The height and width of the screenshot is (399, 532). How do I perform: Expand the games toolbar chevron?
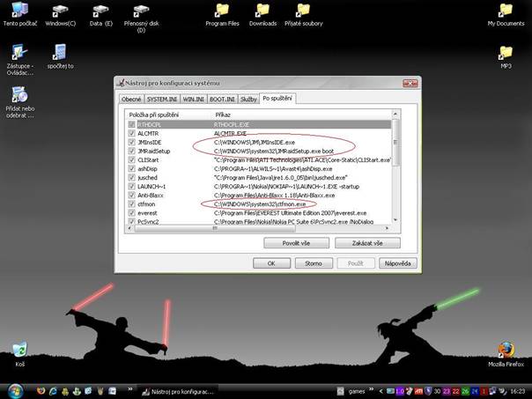coord(371,389)
